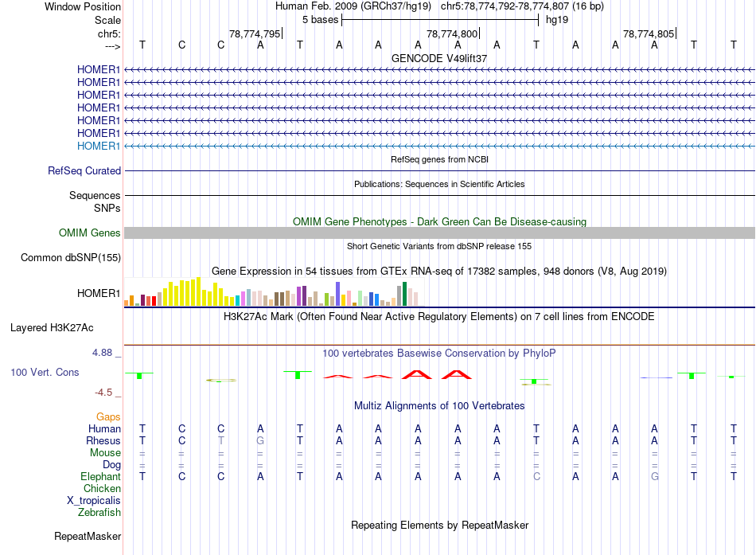Click the H3K27Ac Mark ENCODE track title
The image size is (756, 555).
click(439, 317)
